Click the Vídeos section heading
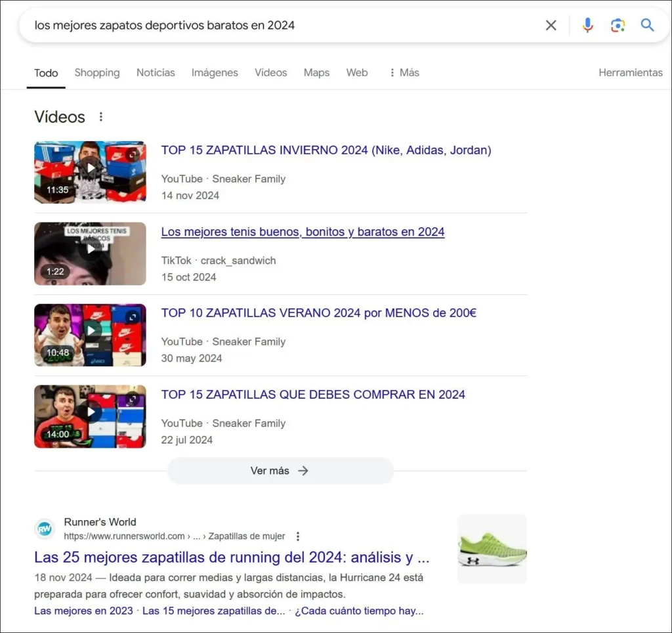Image resolution: width=672 pixels, height=633 pixels. [x=60, y=117]
